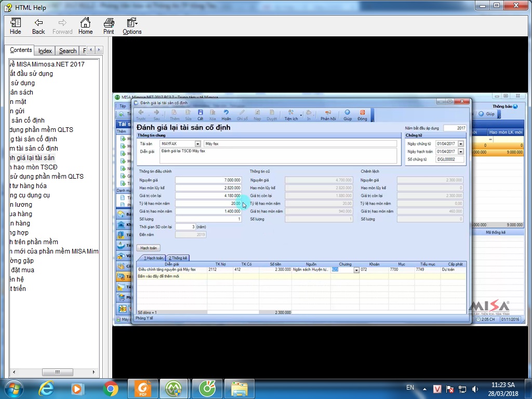Click the clock showing 11:23 SA
This screenshot has height=399, width=532.
(x=503, y=385)
